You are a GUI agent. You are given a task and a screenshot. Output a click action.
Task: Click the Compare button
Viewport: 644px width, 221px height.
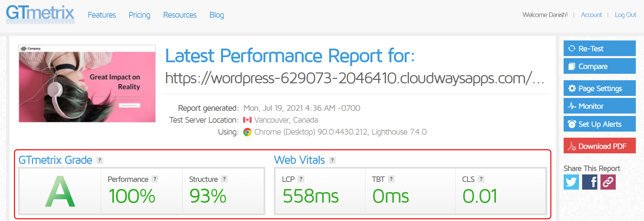[599, 66]
